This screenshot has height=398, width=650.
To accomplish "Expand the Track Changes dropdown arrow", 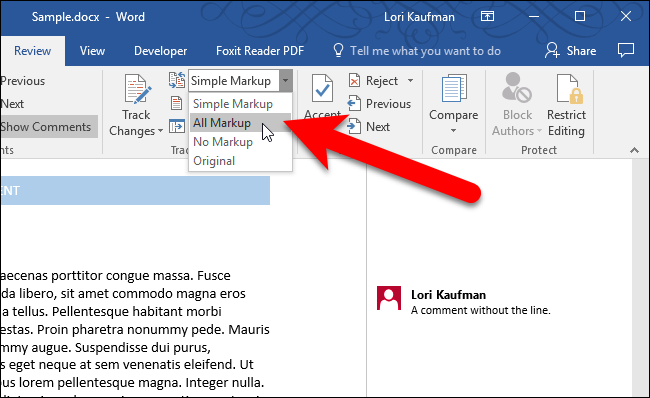I will [160, 131].
